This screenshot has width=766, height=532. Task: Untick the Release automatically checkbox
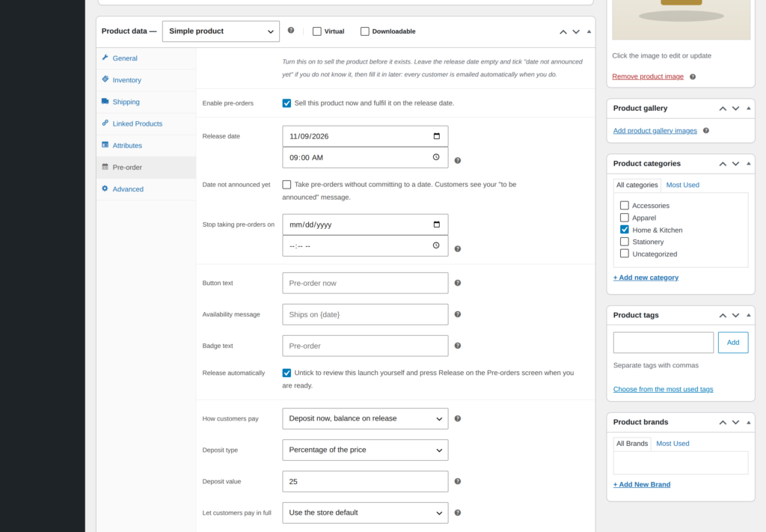coord(287,373)
